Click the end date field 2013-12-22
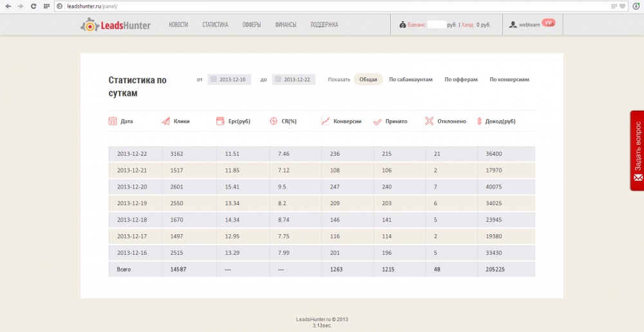Image resolution: width=644 pixels, height=332 pixels. pos(294,80)
